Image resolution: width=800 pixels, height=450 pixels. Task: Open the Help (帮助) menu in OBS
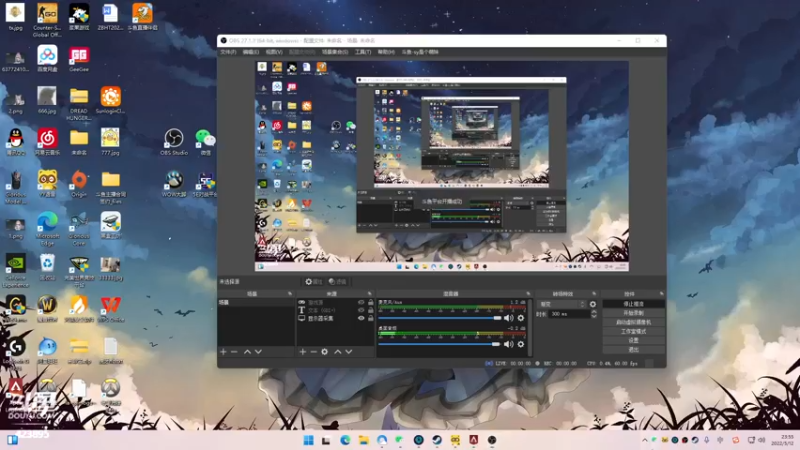coord(386,52)
